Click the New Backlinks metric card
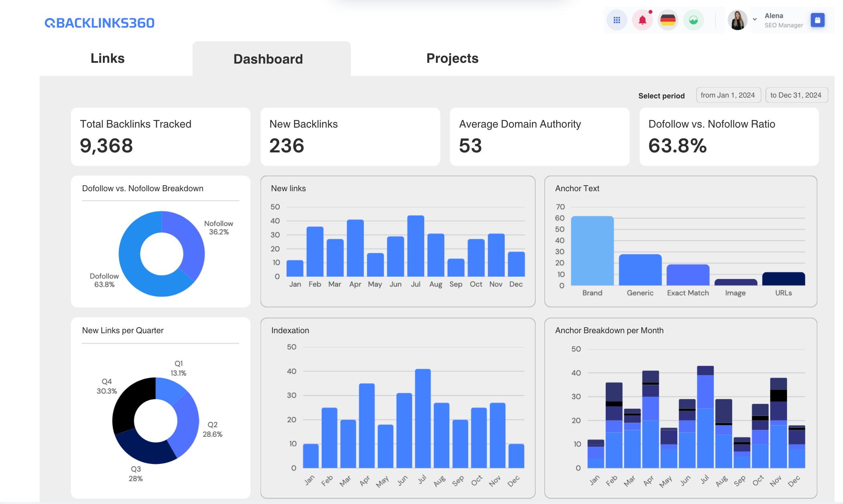Viewport: 843px width, 504px height. click(350, 136)
